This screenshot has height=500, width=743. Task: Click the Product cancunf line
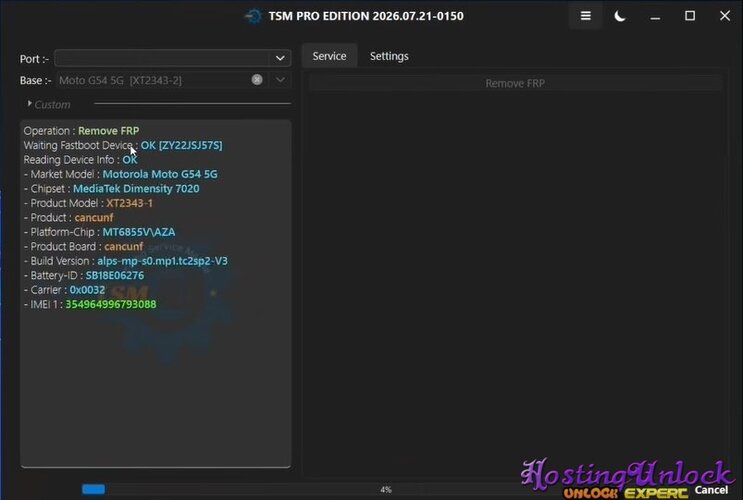69,218
